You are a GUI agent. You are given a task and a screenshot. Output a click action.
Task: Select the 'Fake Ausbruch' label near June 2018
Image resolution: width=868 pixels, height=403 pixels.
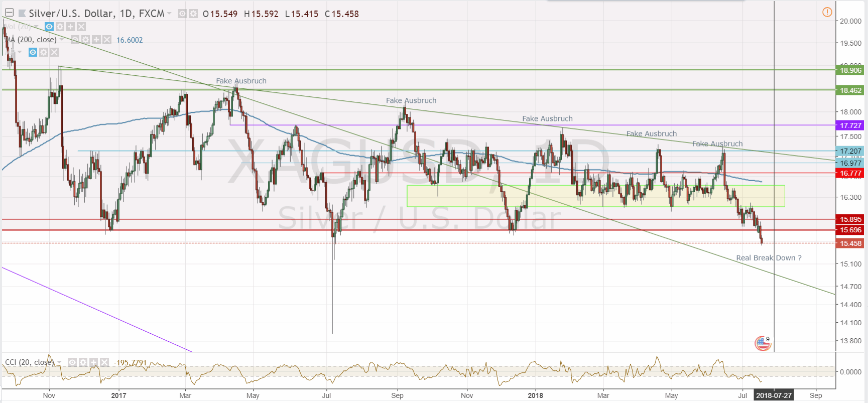(x=717, y=144)
